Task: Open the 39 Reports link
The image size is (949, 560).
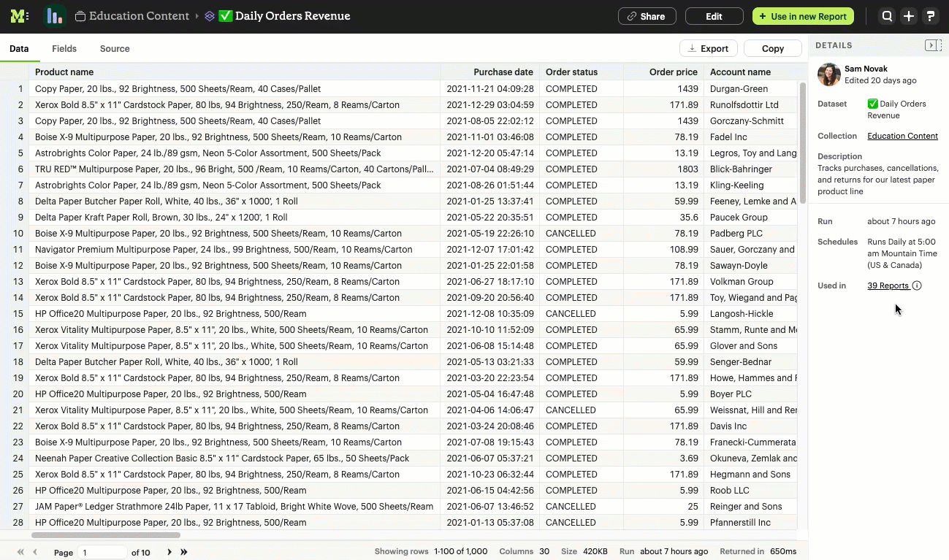Action: point(888,285)
